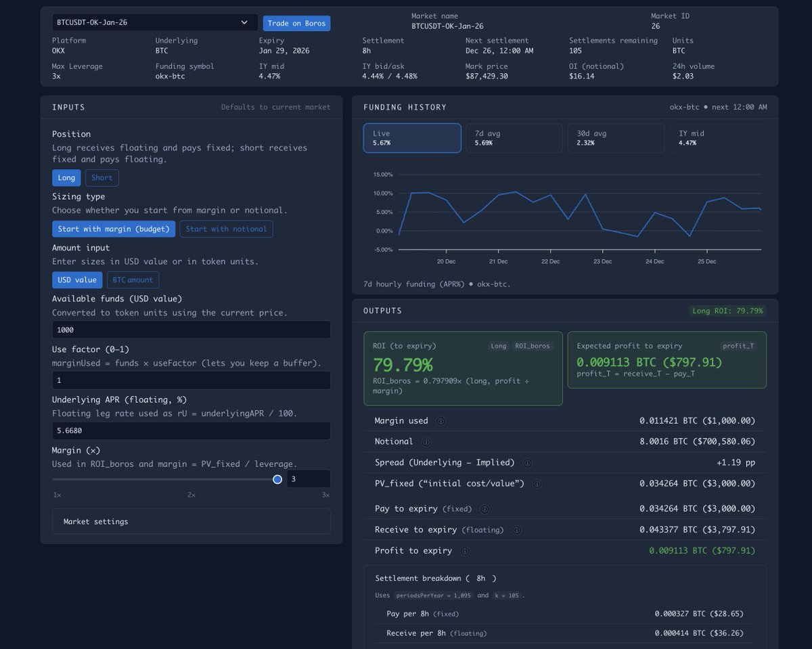Click the Available funds input field
This screenshot has width=812, height=649.
point(191,330)
